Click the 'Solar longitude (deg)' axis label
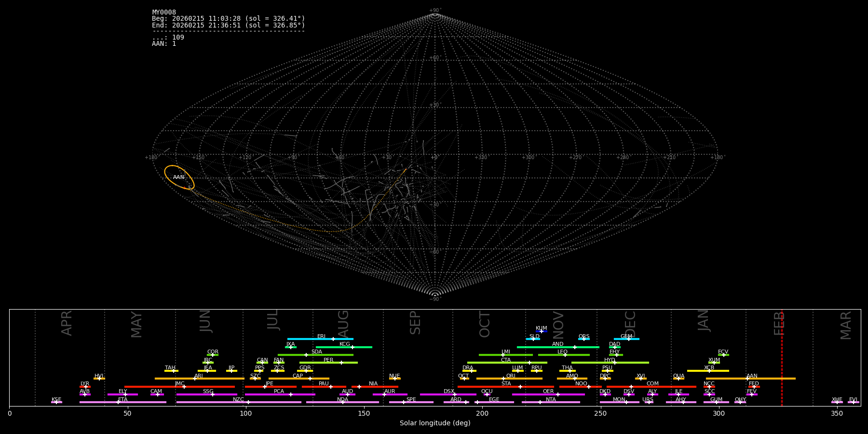The image size is (868, 434). (435, 423)
